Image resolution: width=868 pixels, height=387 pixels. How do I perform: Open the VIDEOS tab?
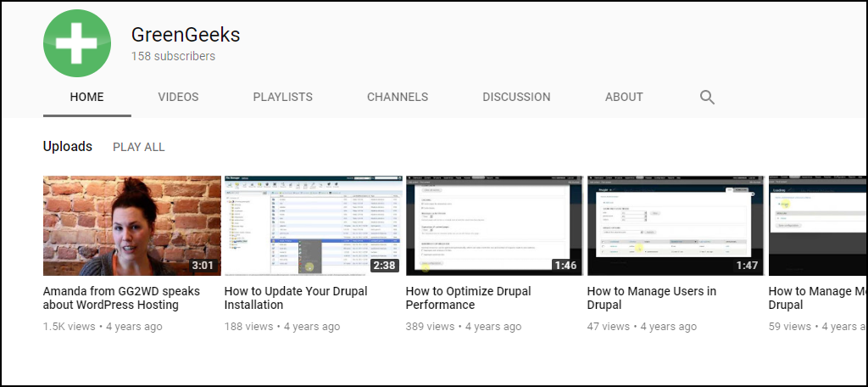pyautogui.click(x=178, y=97)
